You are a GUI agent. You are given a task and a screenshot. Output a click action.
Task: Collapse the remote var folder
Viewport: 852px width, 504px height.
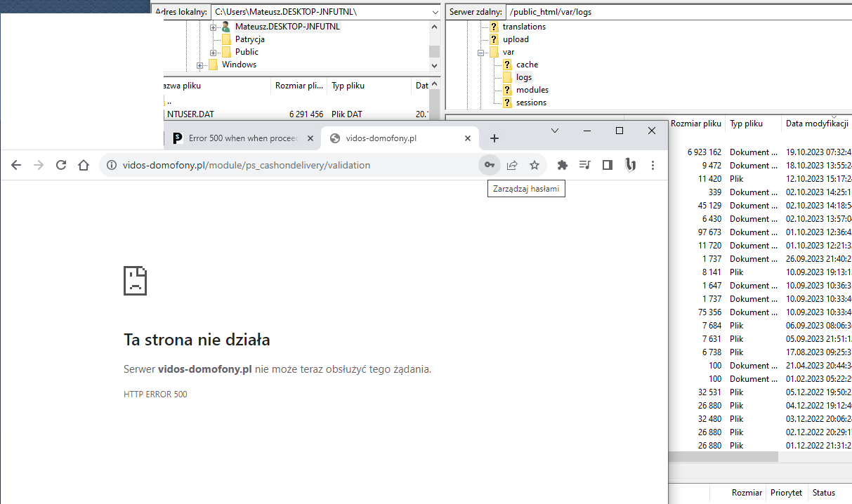481,52
